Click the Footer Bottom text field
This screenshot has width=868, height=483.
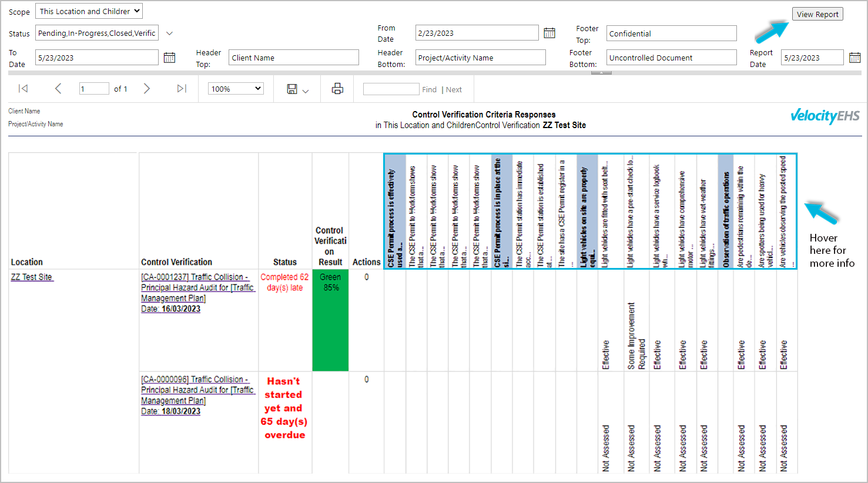click(x=671, y=58)
